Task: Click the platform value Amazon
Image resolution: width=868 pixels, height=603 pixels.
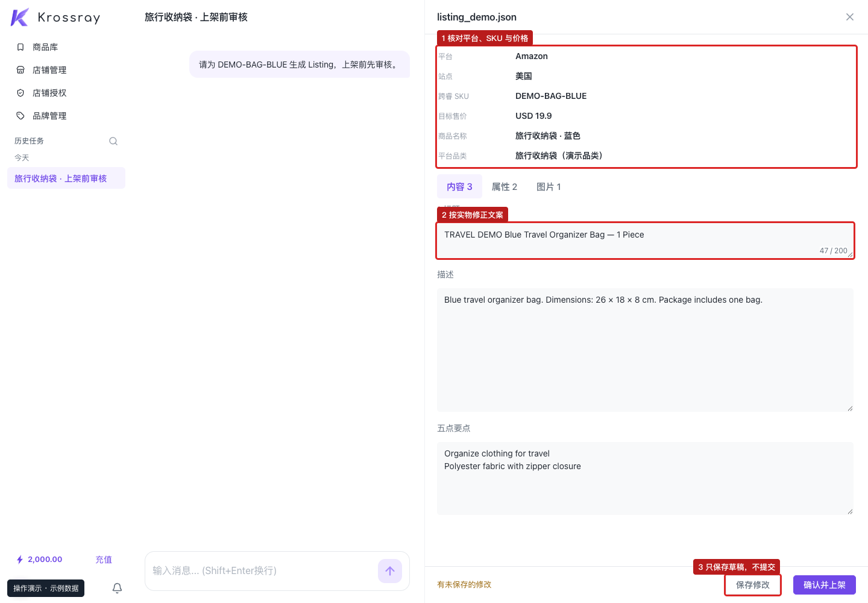Action: 532,56
